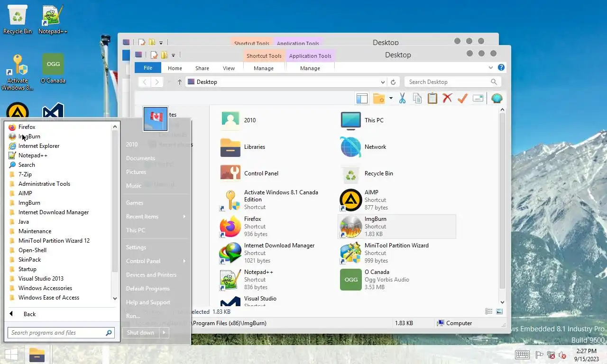Click the Recycle Bin desktop icon
The width and height of the screenshot is (607, 364).
coord(18,20)
